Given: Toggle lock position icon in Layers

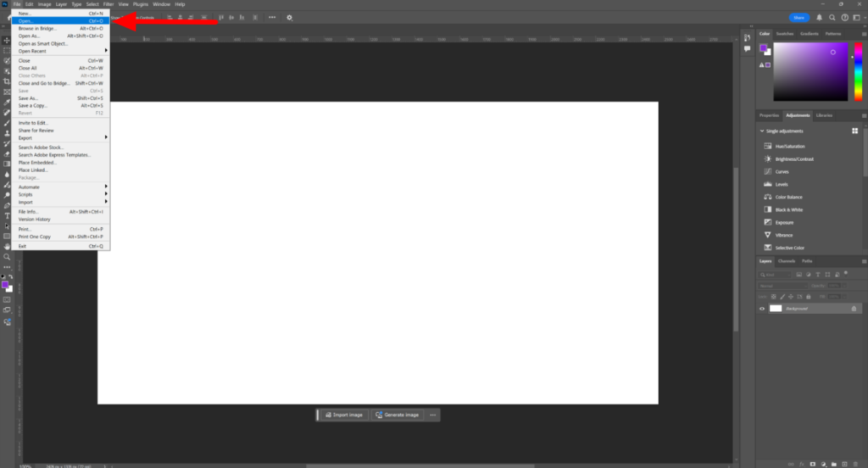Looking at the screenshot, I should [x=791, y=297].
